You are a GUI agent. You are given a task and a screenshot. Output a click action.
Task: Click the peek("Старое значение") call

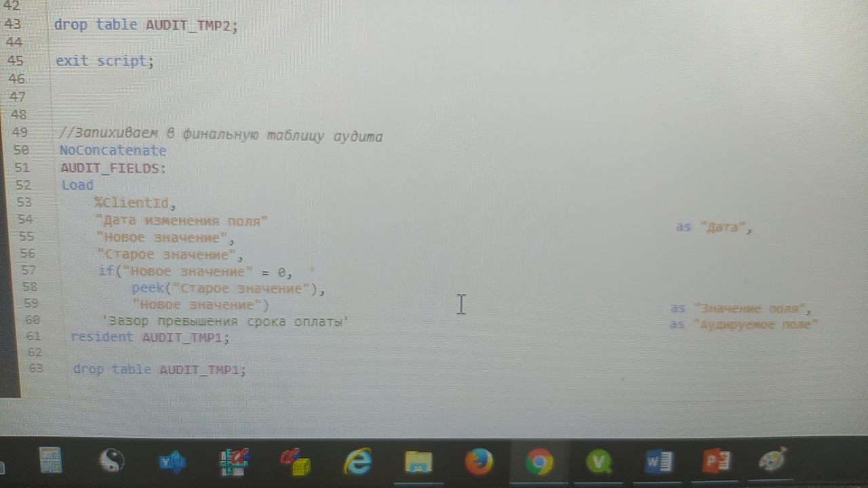[x=229, y=289]
